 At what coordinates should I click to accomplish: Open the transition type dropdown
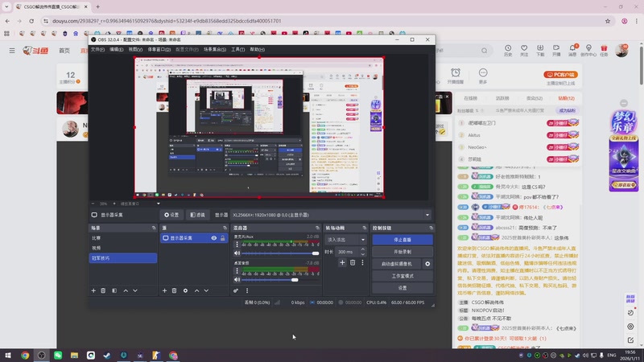click(x=346, y=240)
